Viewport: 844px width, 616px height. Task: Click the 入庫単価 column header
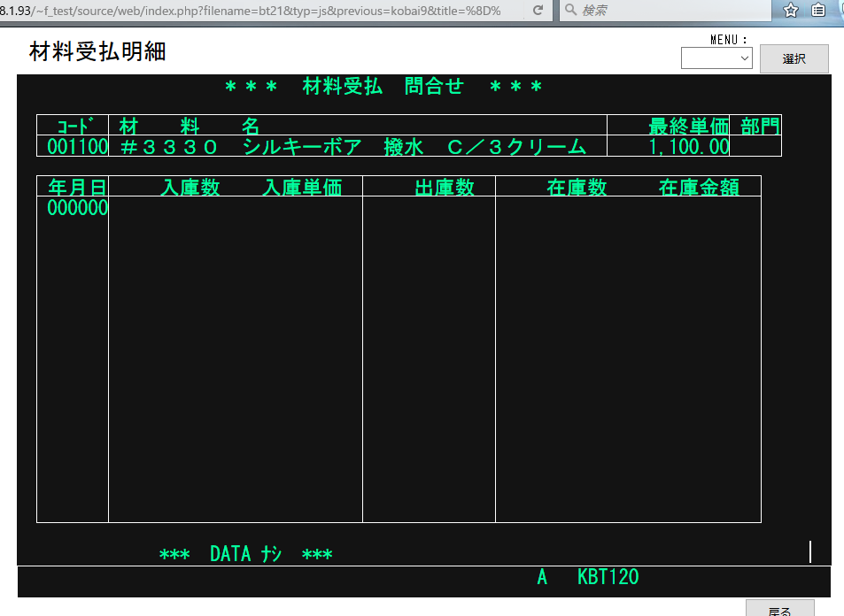(302, 187)
